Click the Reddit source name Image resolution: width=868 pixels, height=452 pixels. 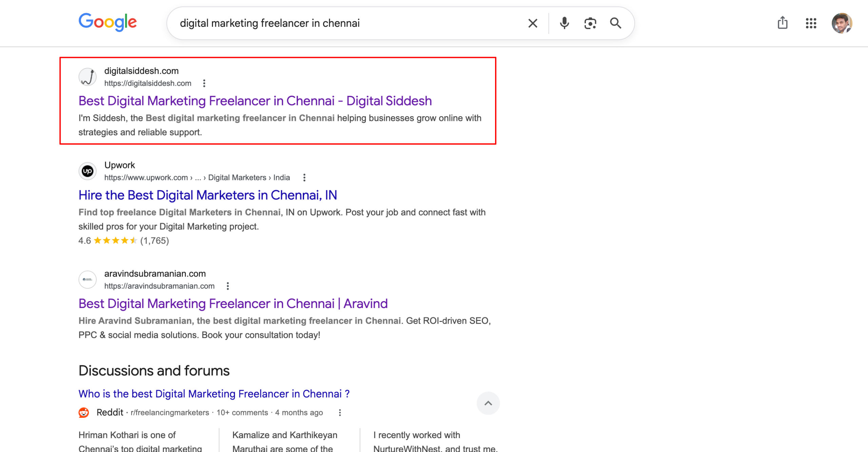pyautogui.click(x=110, y=412)
